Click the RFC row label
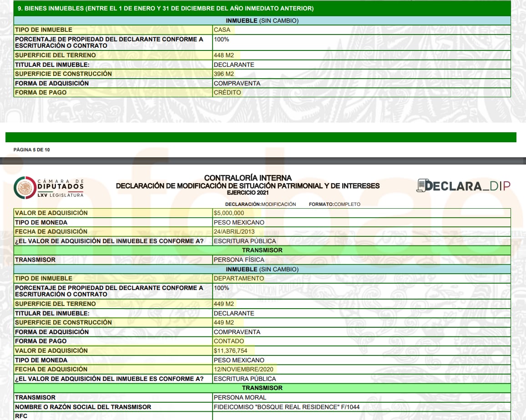This screenshot has width=526, height=420. point(21,416)
